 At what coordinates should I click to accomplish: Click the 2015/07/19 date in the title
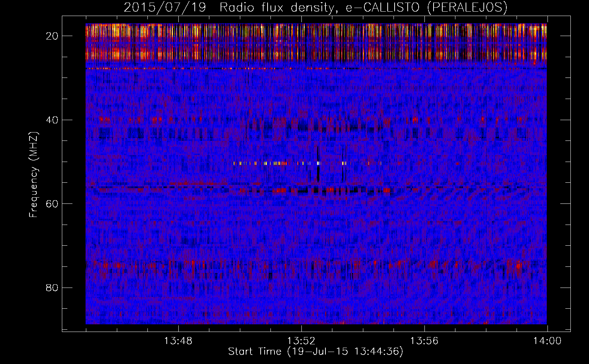coord(165,7)
